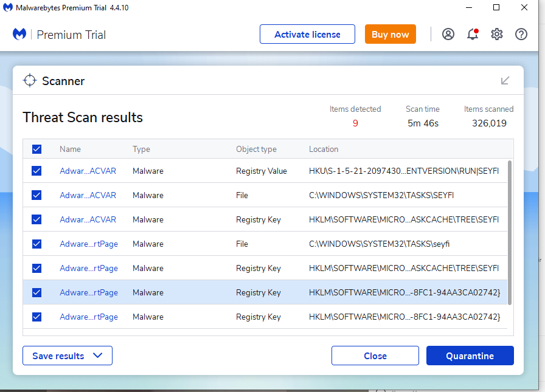Open the help question mark icon
Screen dimensions: 545x392
coord(521,34)
